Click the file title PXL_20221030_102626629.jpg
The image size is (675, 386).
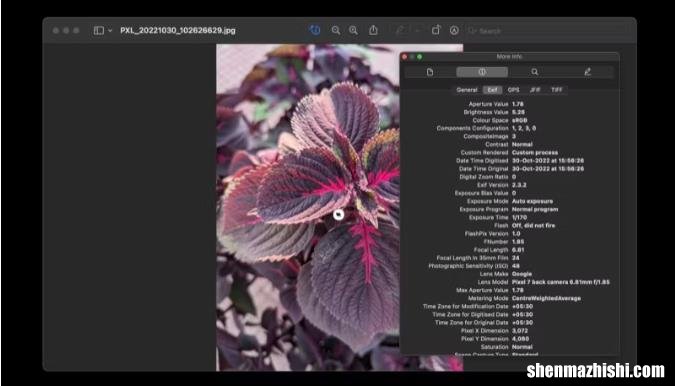[178, 31]
